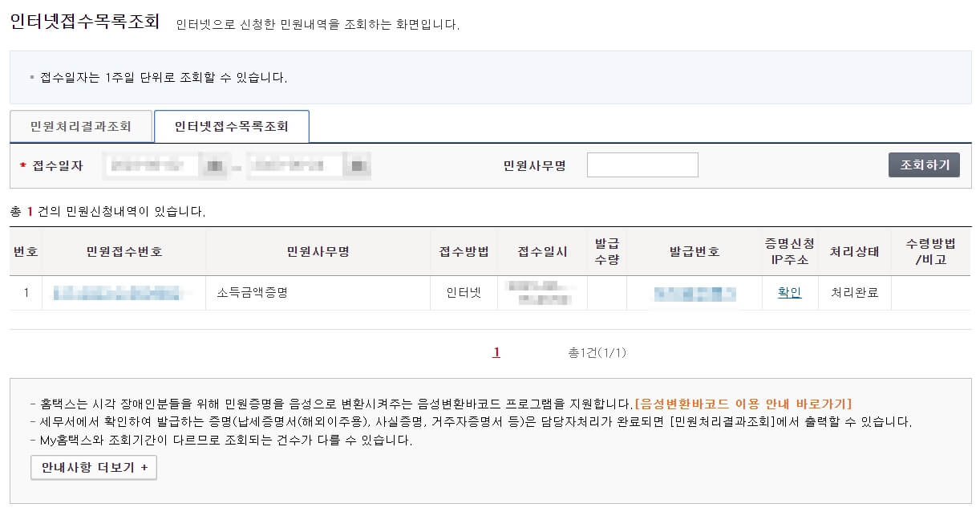Click the 민원사무명 column header
This screenshot has height=524, width=980.
pyautogui.click(x=317, y=251)
